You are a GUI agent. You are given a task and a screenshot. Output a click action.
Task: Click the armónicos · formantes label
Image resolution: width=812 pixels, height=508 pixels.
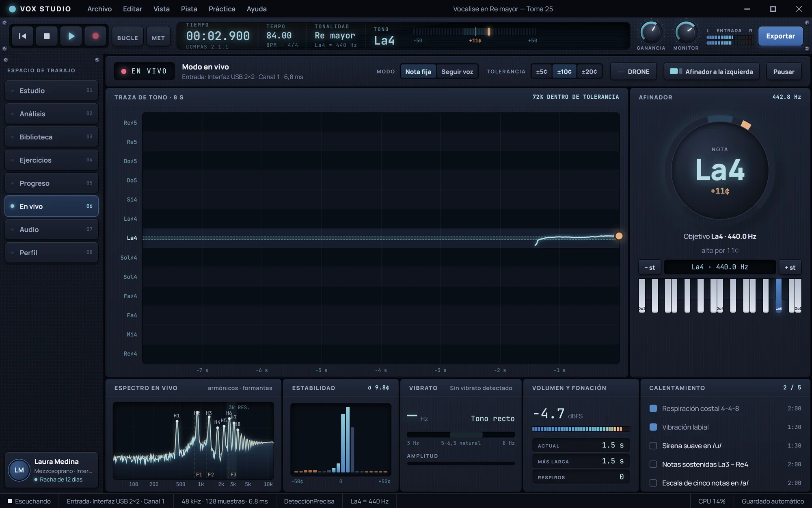[240, 388]
